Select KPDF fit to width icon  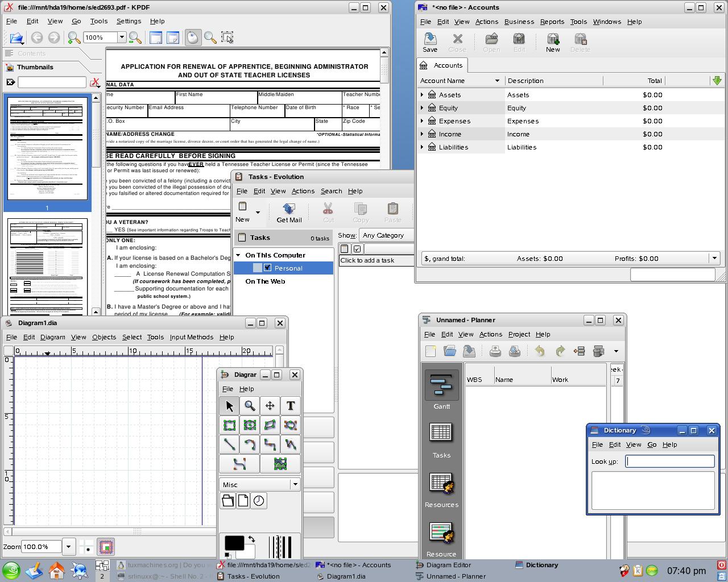(156, 38)
